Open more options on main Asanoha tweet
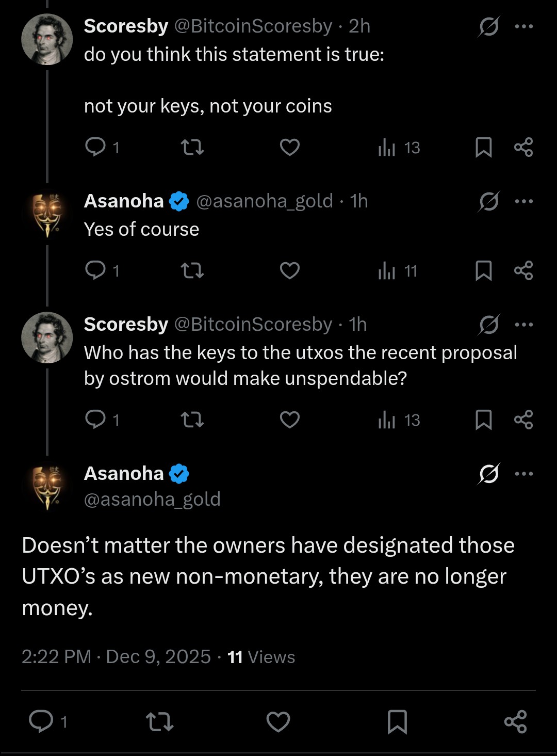 (x=524, y=474)
